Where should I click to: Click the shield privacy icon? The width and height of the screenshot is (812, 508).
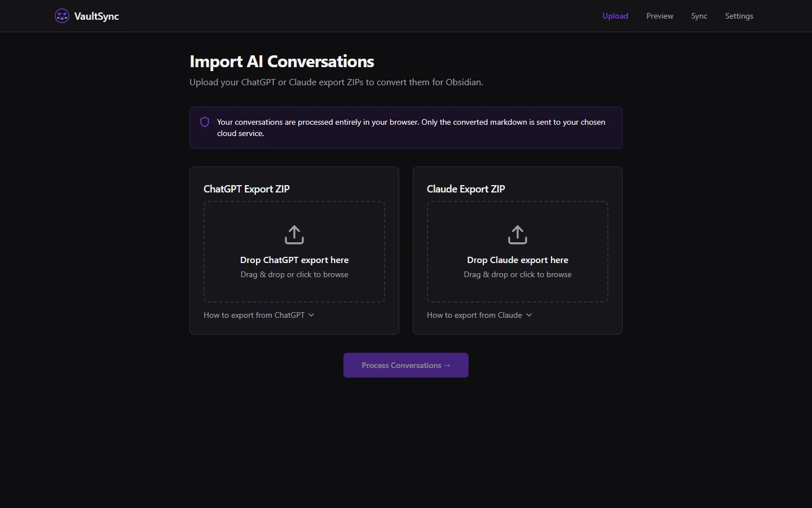point(205,122)
